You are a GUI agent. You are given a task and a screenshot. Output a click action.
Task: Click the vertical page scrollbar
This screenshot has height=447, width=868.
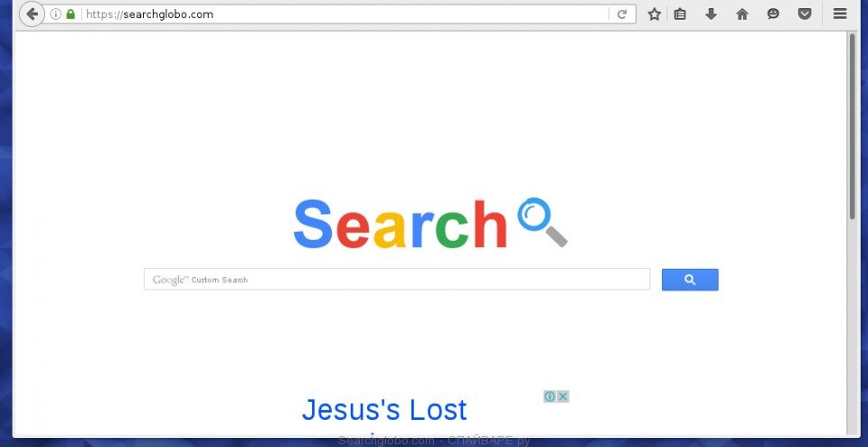[852, 233]
